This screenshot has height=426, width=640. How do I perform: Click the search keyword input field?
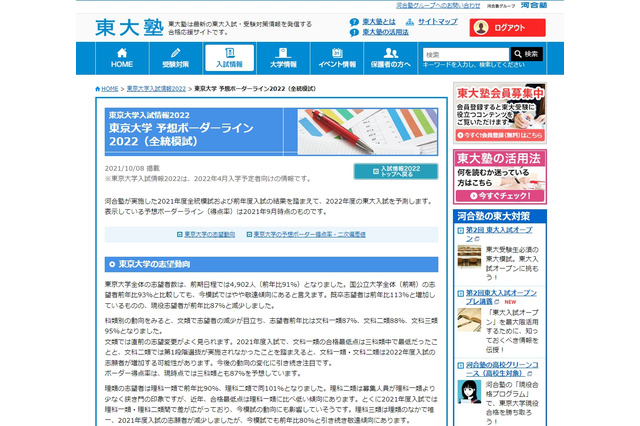[466, 54]
